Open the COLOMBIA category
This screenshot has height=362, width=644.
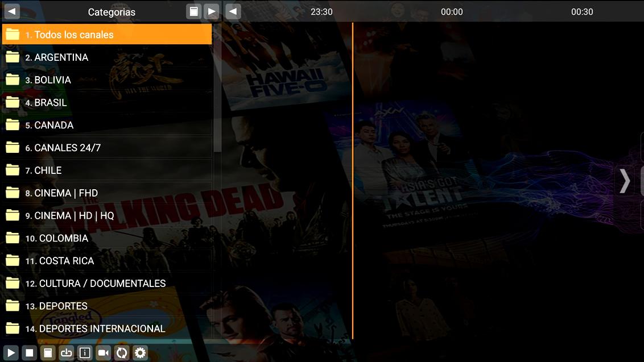point(107,238)
